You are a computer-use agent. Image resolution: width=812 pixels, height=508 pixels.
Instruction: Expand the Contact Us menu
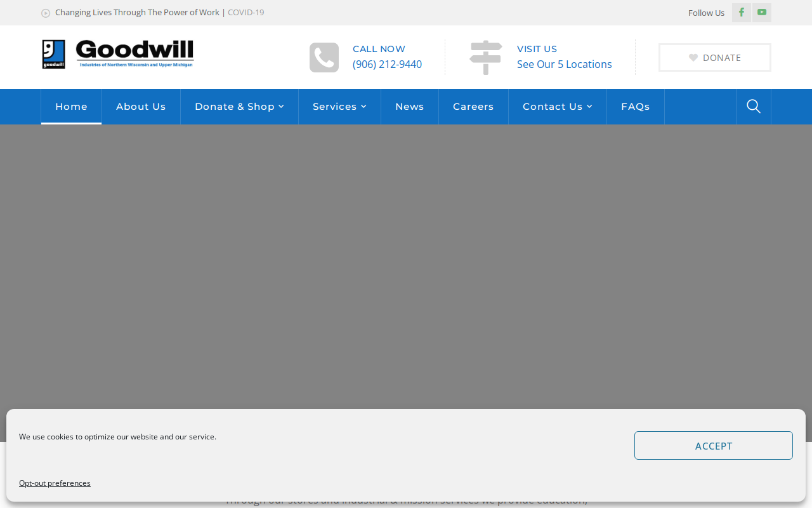coord(558,107)
